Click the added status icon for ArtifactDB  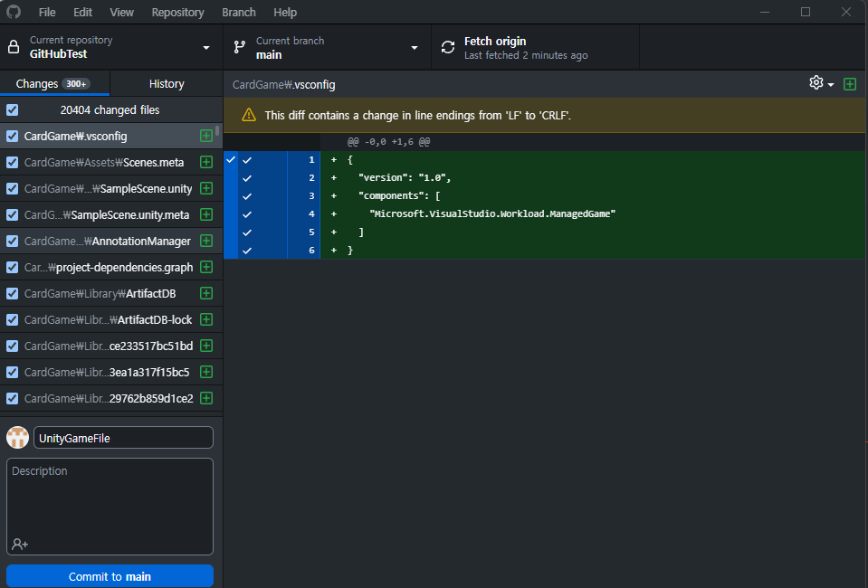(x=206, y=293)
